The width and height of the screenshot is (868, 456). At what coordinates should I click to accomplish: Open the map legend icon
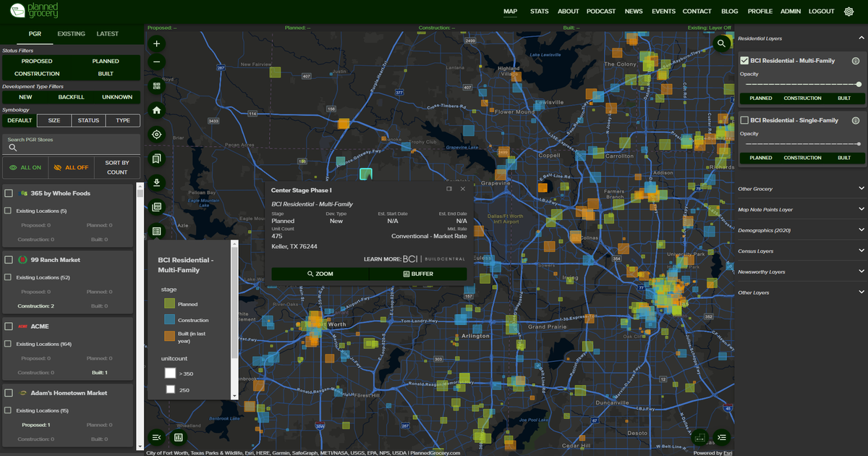(x=156, y=230)
